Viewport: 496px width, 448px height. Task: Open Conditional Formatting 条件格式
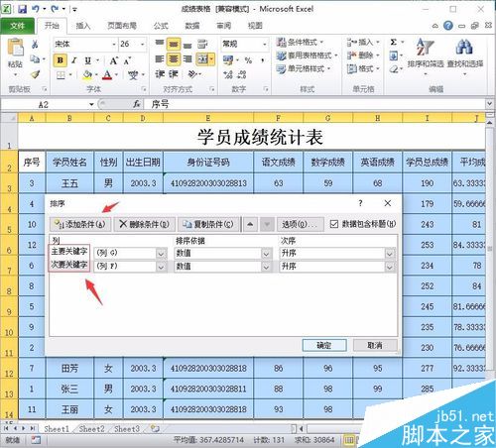point(301,43)
